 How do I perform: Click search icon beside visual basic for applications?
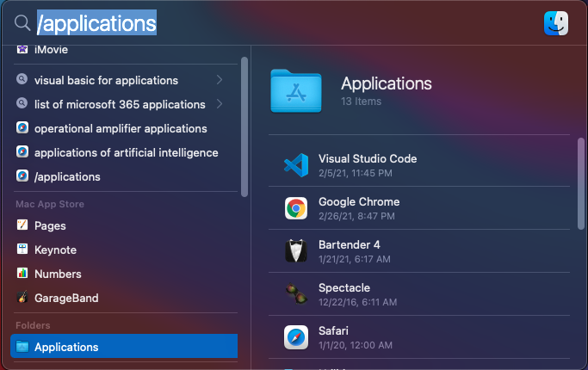22,79
